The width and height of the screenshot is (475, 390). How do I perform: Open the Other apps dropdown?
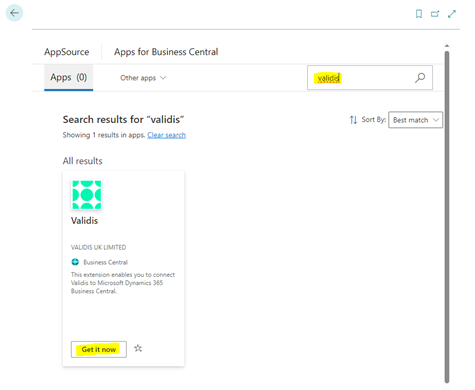(143, 78)
